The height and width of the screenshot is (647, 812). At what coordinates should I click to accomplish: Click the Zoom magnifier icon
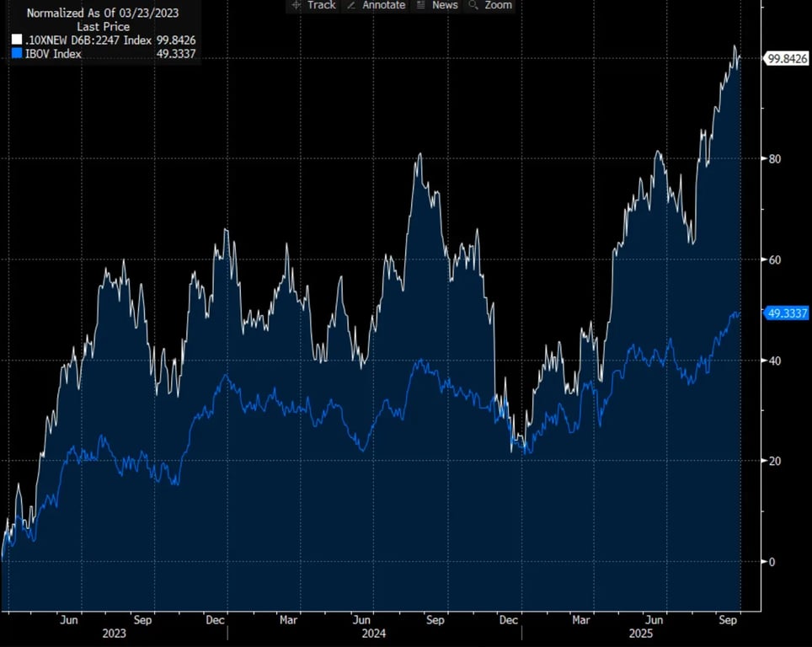pyautogui.click(x=473, y=5)
